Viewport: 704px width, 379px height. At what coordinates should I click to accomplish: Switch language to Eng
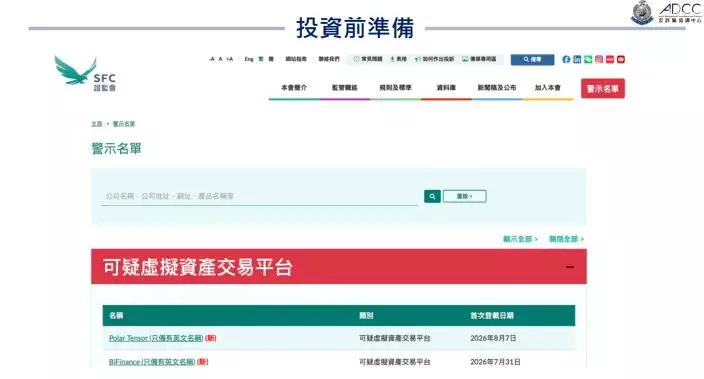(249, 59)
